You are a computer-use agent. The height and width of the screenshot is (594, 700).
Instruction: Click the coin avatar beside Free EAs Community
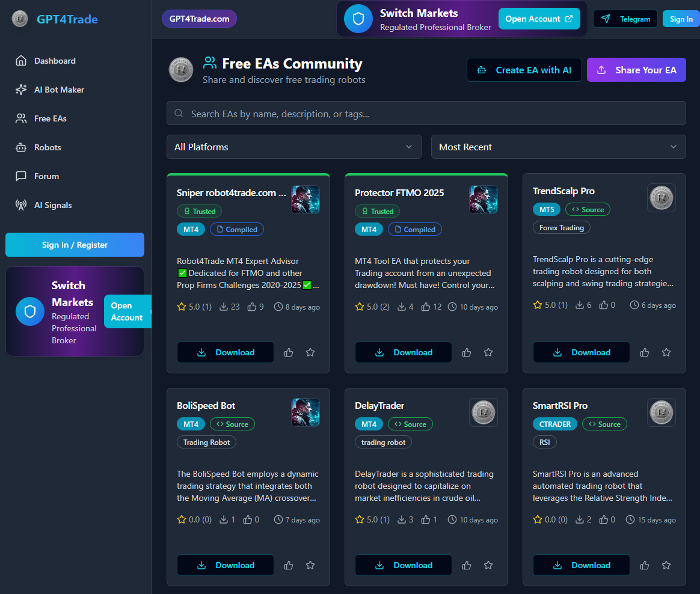180,70
